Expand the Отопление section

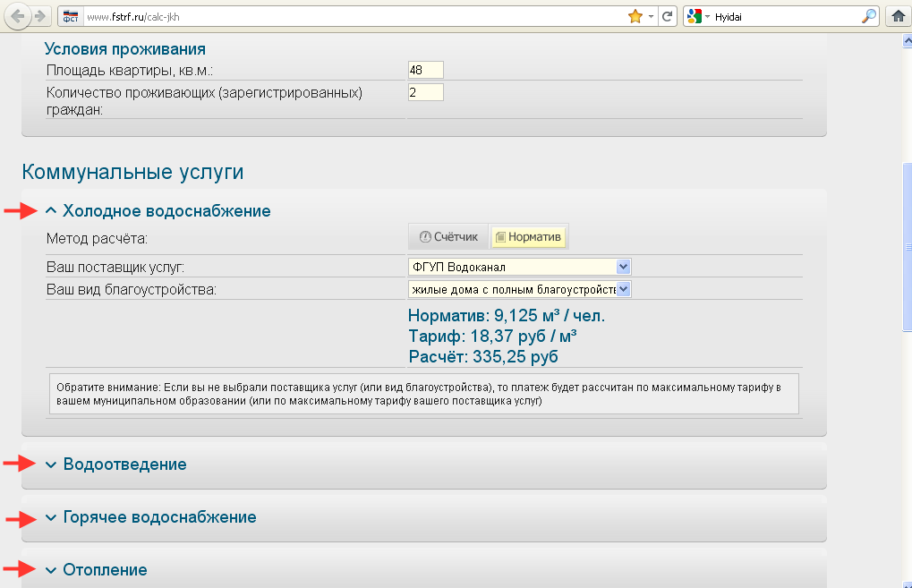96,570
